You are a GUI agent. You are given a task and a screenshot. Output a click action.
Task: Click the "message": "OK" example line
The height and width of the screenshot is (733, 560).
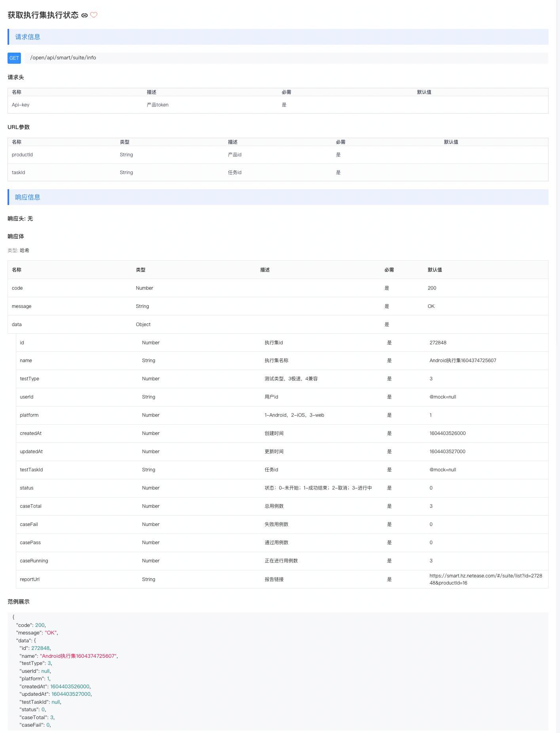[x=37, y=633]
